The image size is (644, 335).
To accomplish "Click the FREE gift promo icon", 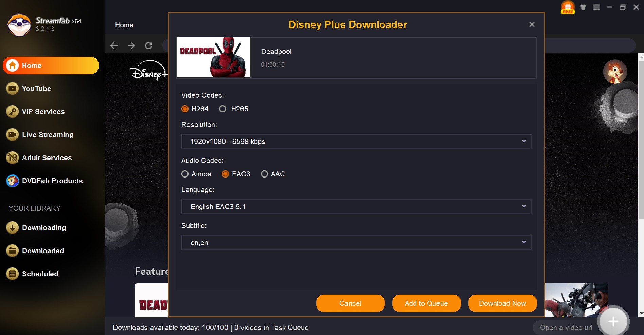I will 568,7.
